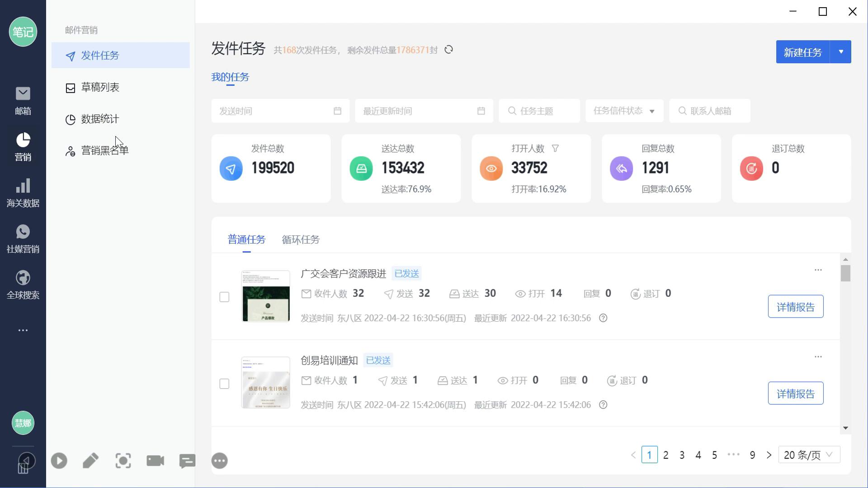Click the help icon after 广交会 update time
This screenshot has width=868, height=488.
[603, 318]
